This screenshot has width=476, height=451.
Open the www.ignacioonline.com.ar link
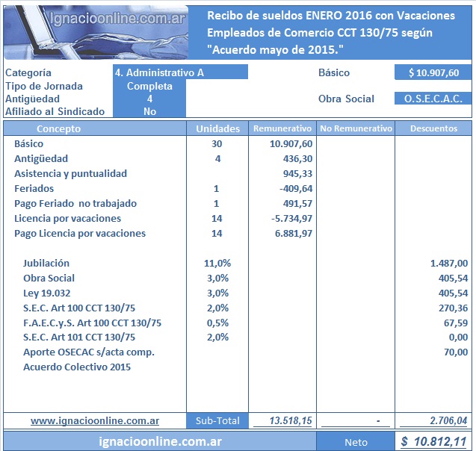(95, 421)
